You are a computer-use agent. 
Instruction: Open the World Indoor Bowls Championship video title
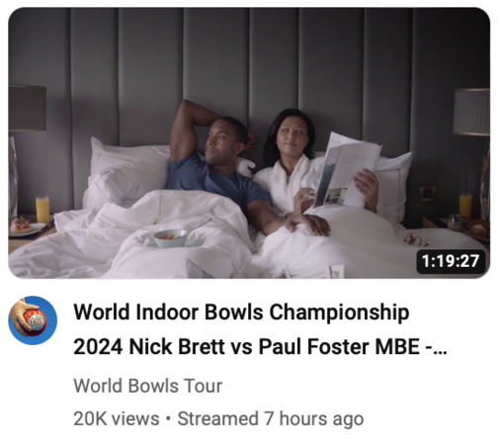[260, 329]
